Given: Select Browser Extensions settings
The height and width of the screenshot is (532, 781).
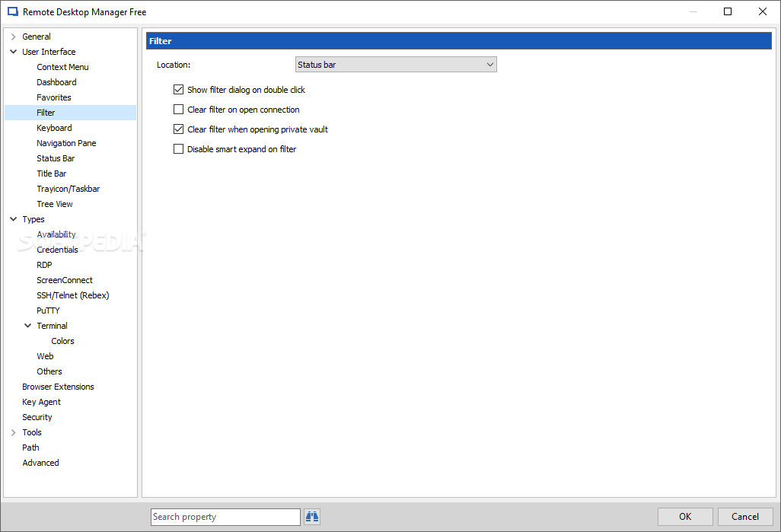Looking at the screenshot, I should tap(58, 387).
